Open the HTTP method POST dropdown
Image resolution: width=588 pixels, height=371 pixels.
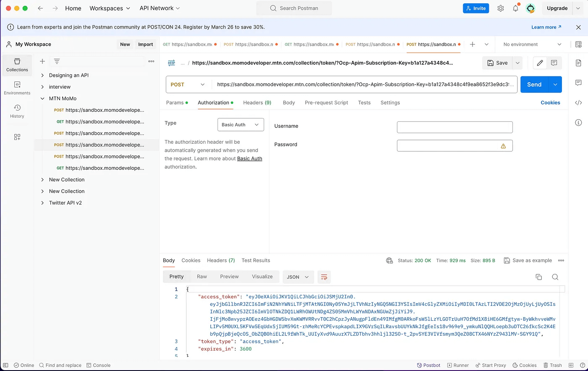tap(188, 84)
